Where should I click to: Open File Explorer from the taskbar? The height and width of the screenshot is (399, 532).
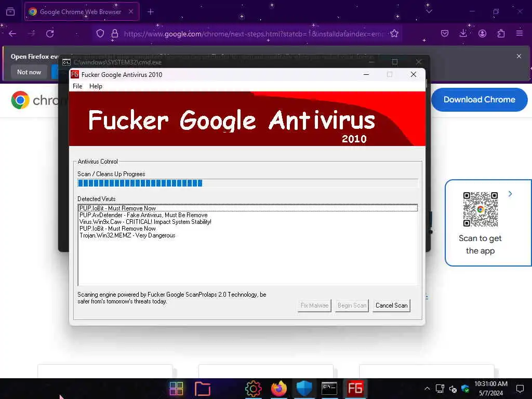pyautogui.click(x=203, y=389)
